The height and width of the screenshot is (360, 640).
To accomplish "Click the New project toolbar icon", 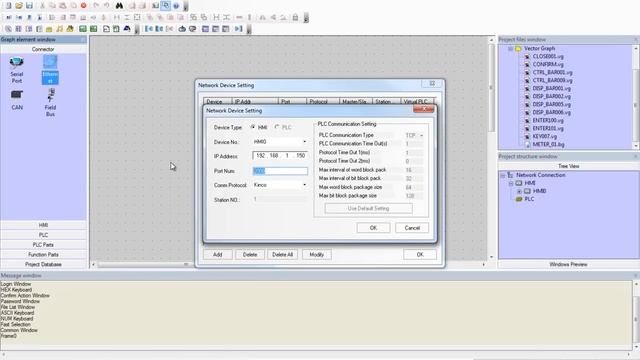I will [8, 6].
